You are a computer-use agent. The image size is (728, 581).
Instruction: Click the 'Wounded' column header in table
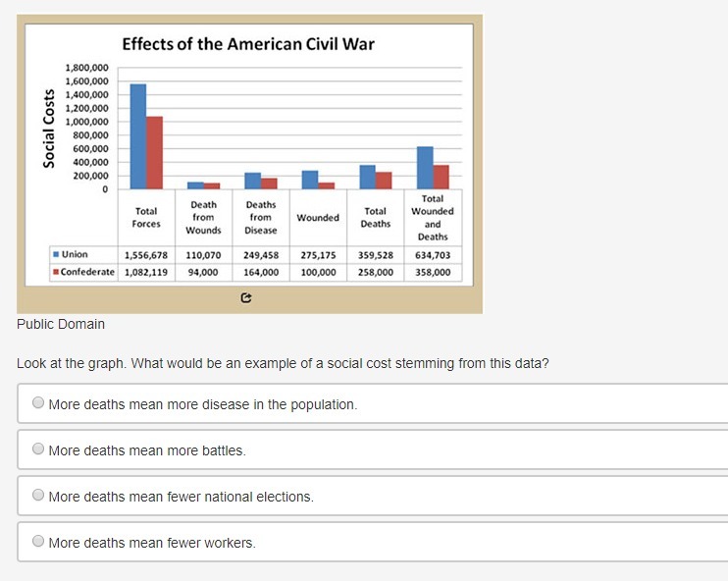pos(318,217)
